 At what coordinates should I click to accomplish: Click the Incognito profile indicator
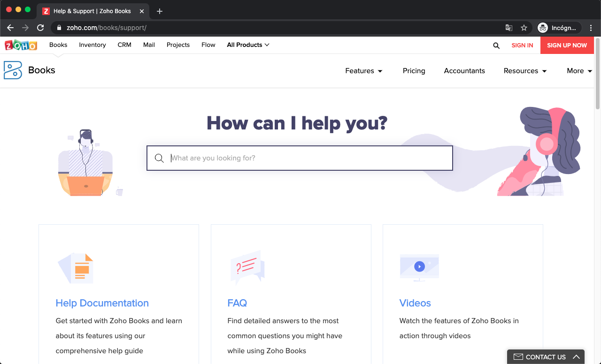tap(559, 28)
